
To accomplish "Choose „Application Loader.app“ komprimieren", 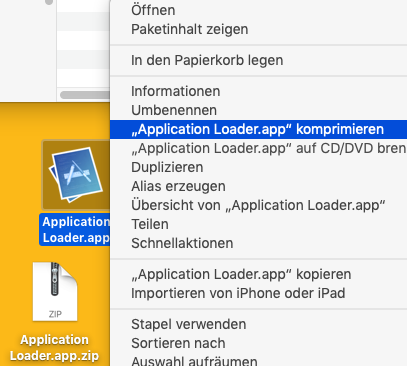I will pyautogui.click(x=258, y=129).
